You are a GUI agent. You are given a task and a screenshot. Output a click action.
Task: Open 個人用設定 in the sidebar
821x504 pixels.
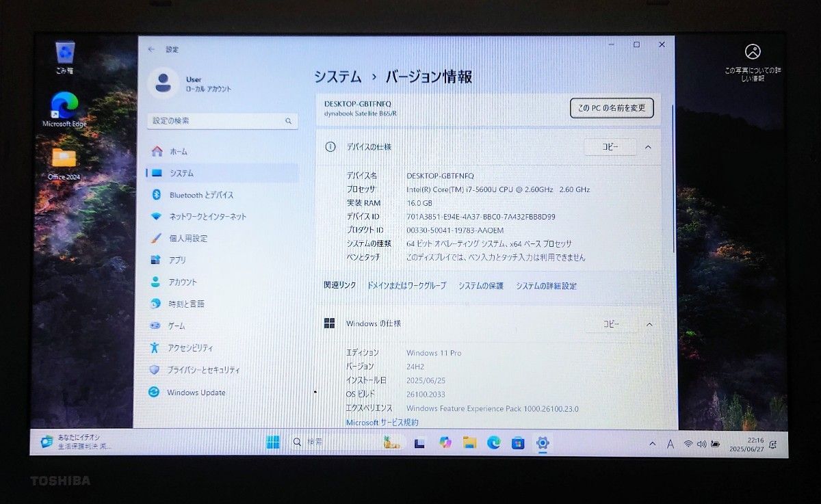pos(222,239)
